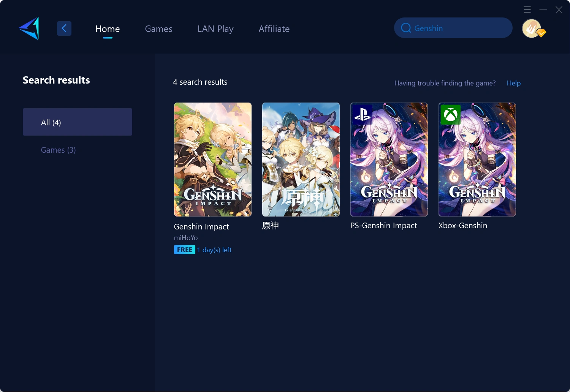Image resolution: width=570 pixels, height=392 pixels.
Task: Switch to the Games tab
Action: click(x=158, y=29)
